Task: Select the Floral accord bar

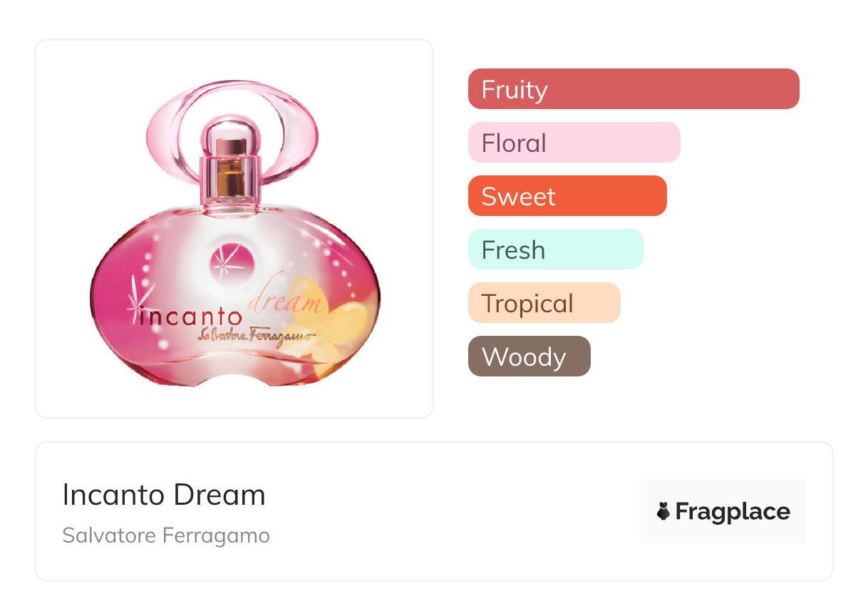Action: [574, 143]
